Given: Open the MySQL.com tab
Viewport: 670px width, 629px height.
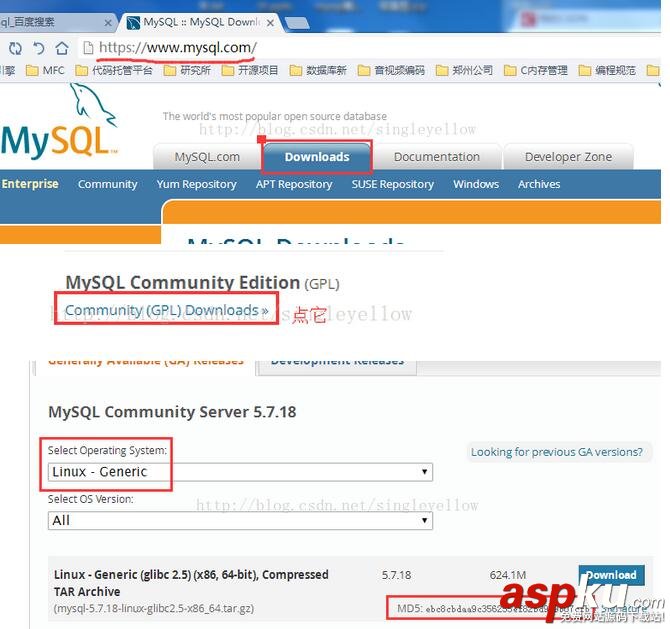Looking at the screenshot, I should pyautogui.click(x=207, y=157).
